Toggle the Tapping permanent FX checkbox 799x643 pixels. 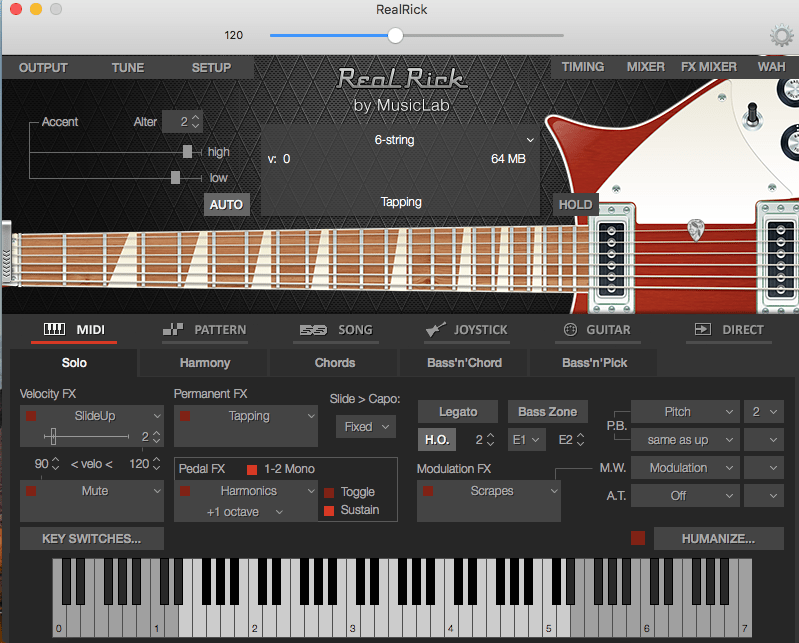(x=185, y=416)
